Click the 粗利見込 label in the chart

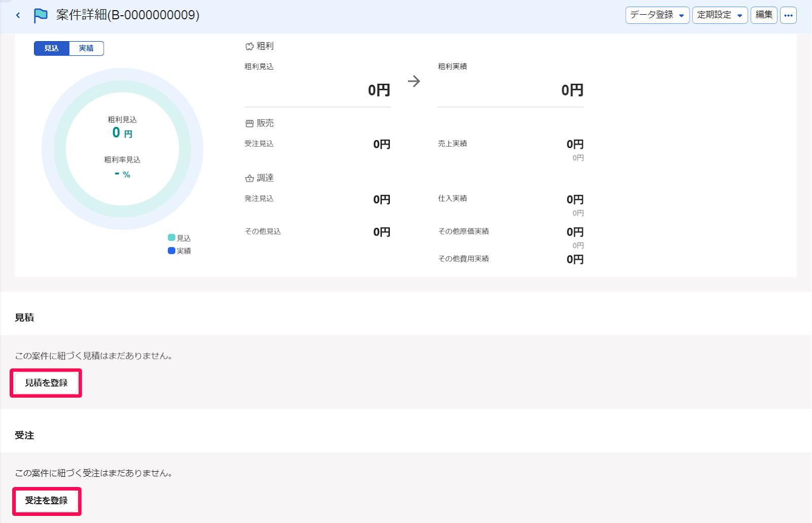point(122,120)
